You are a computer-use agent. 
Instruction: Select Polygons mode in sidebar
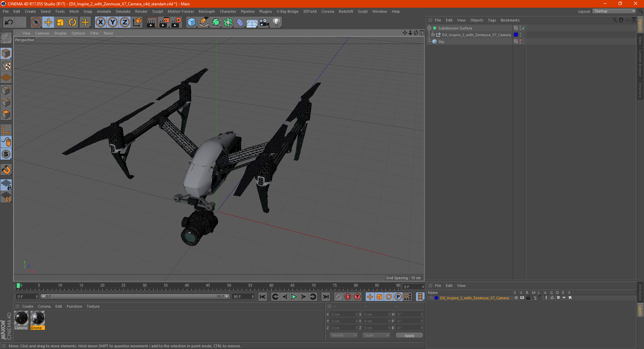(6, 114)
